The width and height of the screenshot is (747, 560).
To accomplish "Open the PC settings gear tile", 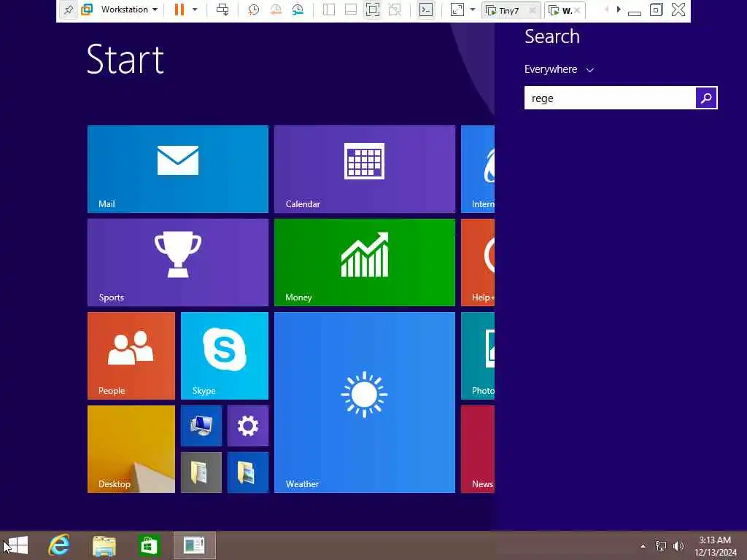I will tap(248, 426).
